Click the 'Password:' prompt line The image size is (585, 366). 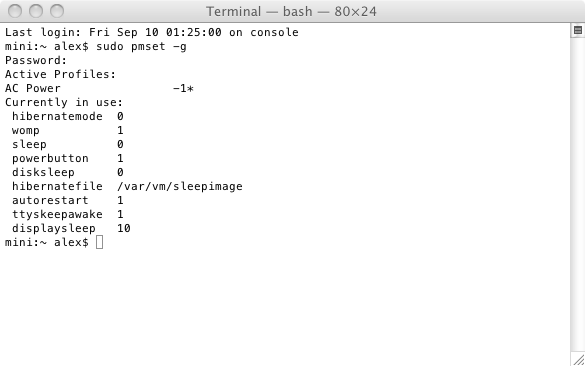tap(36, 60)
